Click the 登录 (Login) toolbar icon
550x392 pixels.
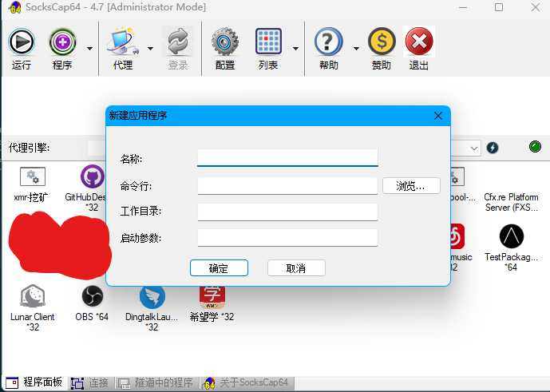point(178,42)
